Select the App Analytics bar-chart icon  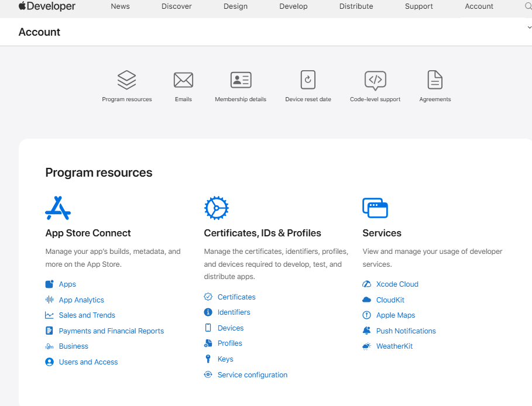(x=49, y=300)
